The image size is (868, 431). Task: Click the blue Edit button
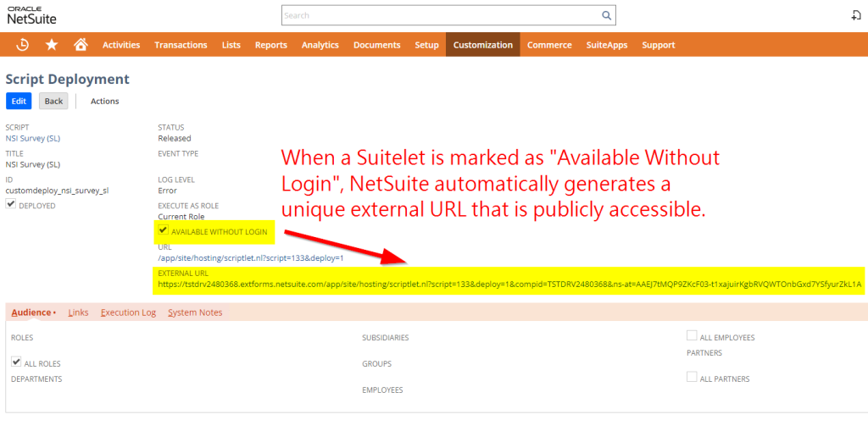19,102
